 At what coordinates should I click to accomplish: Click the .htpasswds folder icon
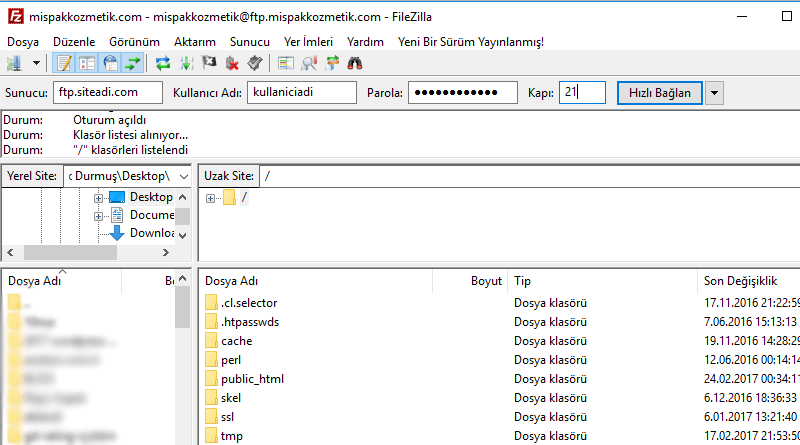click(211, 322)
